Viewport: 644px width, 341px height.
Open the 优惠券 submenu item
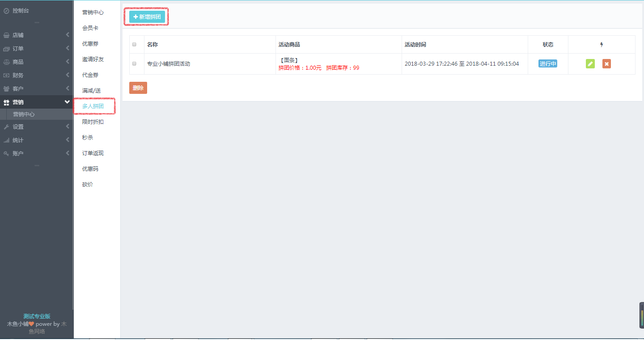coord(90,44)
